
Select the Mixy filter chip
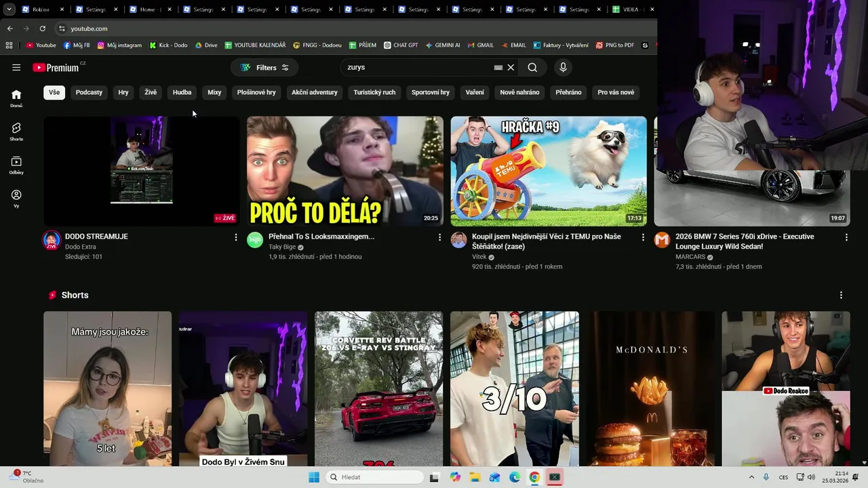click(x=214, y=92)
